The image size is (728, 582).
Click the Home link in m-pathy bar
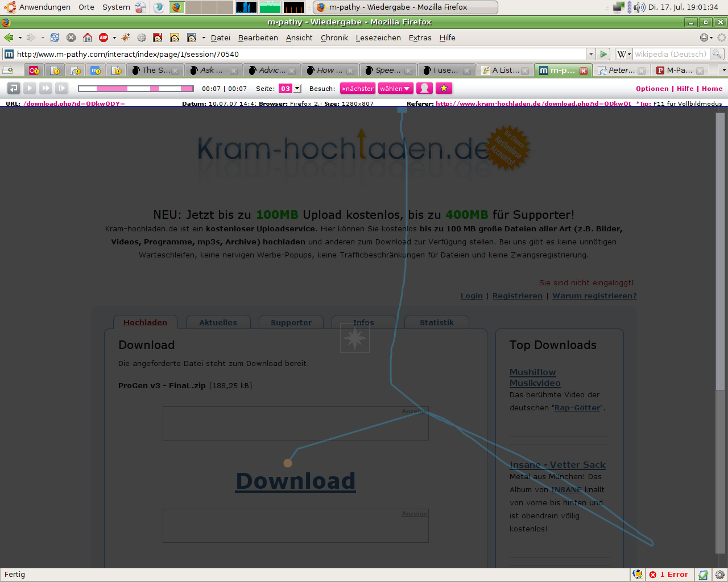tap(712, 89)
